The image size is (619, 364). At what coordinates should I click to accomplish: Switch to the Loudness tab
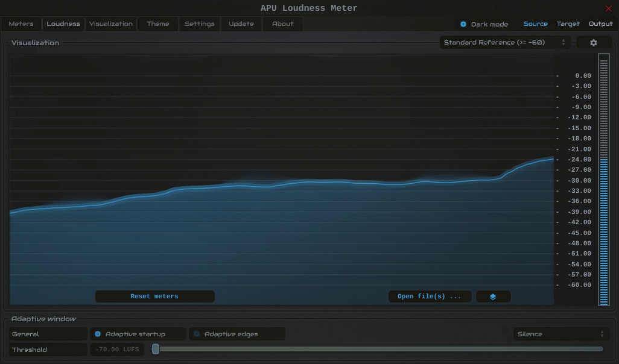[x=63, y=24]
